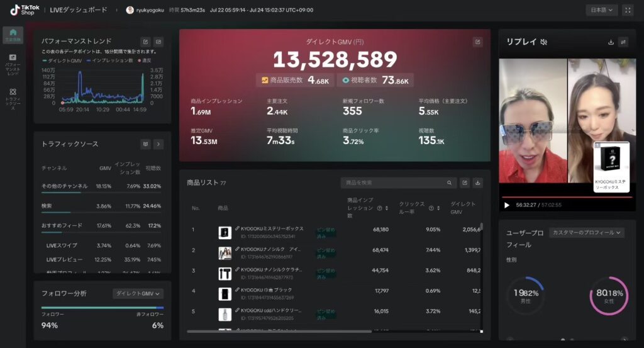Show help for クリックスルー率
The width and height of the screenshot is (644, 348).
[431, 208]
